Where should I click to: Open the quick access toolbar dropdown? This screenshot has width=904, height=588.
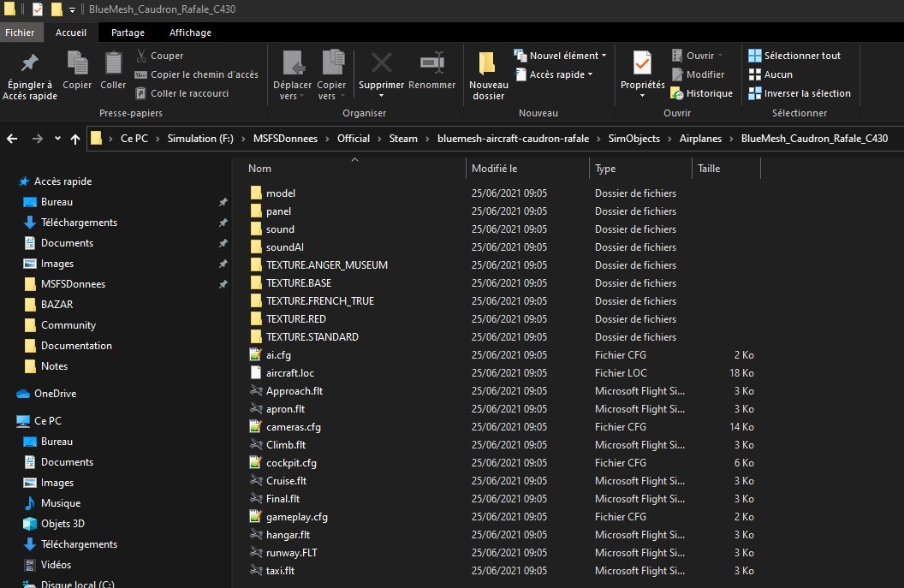72,9
